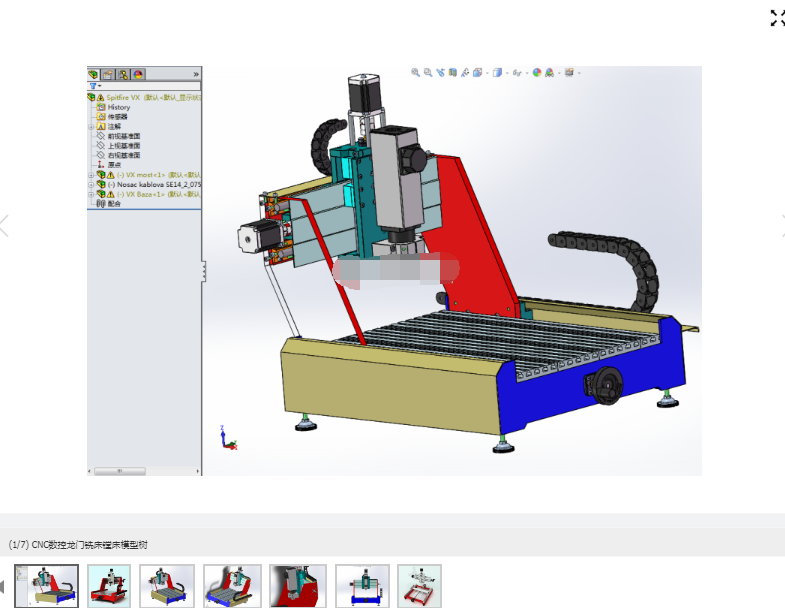Viewport: 785px width, 608px height.
Task: Click the origin axis icon beside 原点
Action: 101,165
